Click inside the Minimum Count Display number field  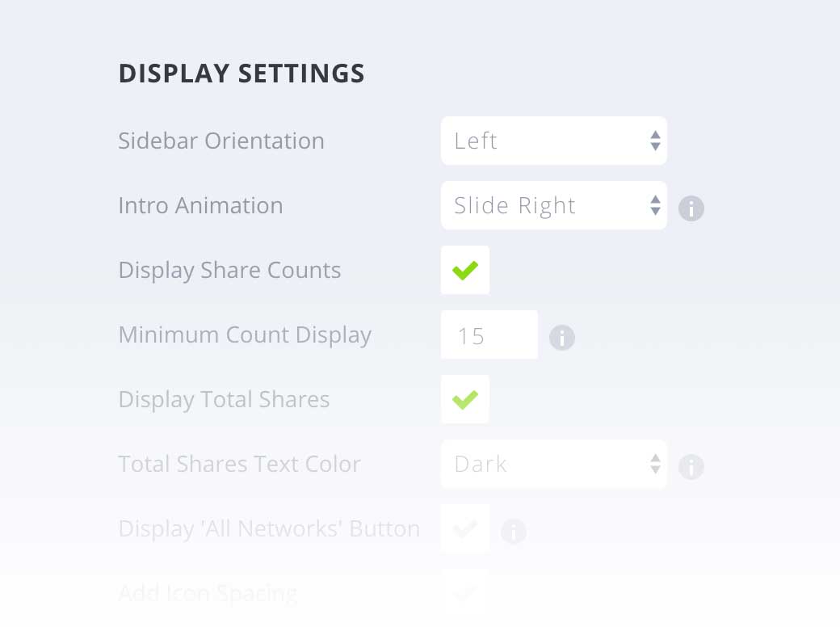(x=489, y=335)
